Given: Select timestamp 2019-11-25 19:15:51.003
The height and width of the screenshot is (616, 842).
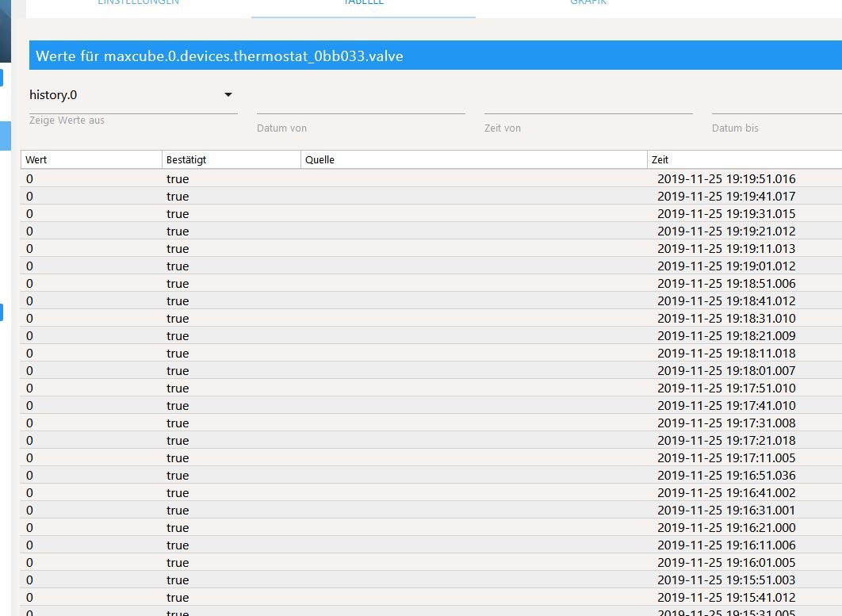Looking at the screenshot, I should point(726,580).
